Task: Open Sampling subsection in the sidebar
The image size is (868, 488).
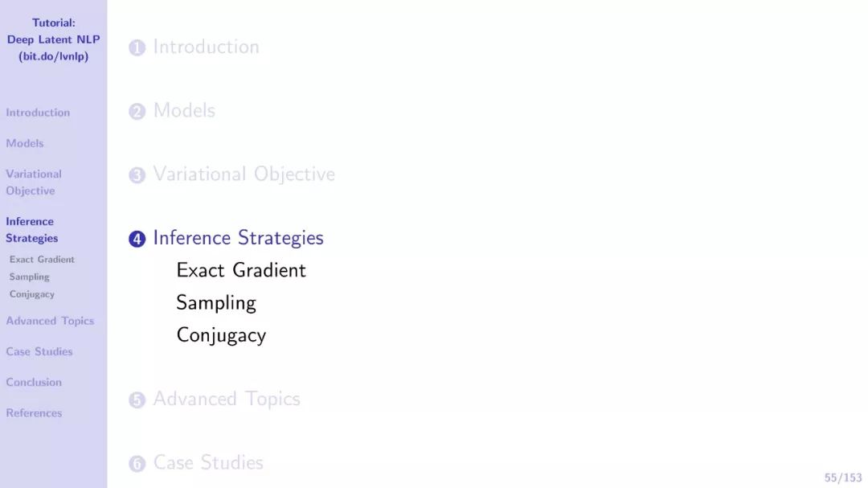Action: point(30,277)
